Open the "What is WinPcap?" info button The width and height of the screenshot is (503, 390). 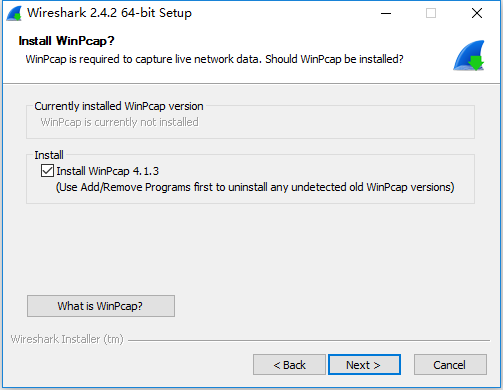point(101,306)
